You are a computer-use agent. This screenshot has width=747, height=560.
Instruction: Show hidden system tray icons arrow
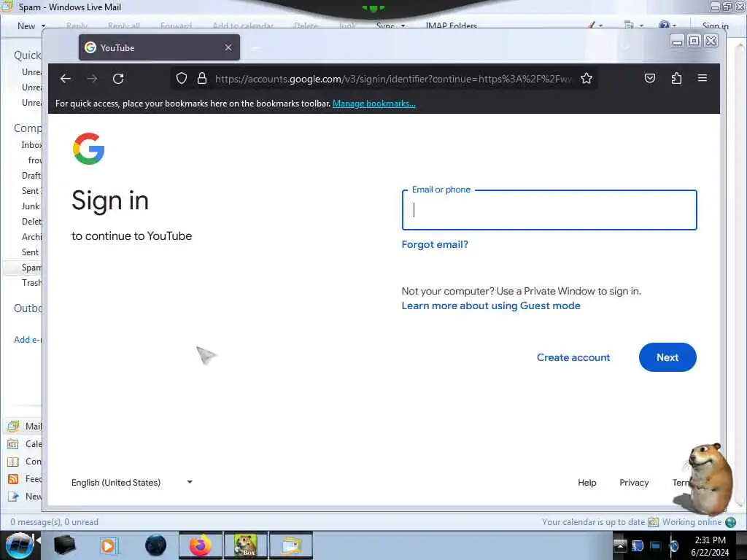tap(619, 545)
